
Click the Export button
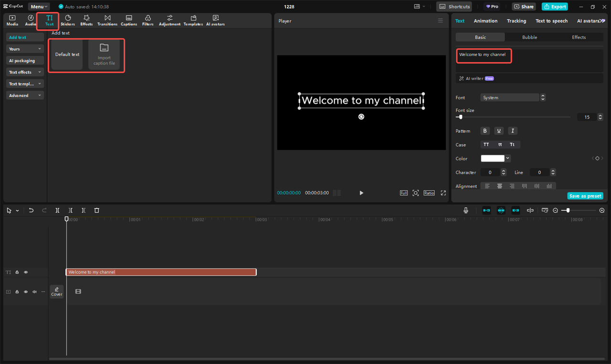coord(555,7)
